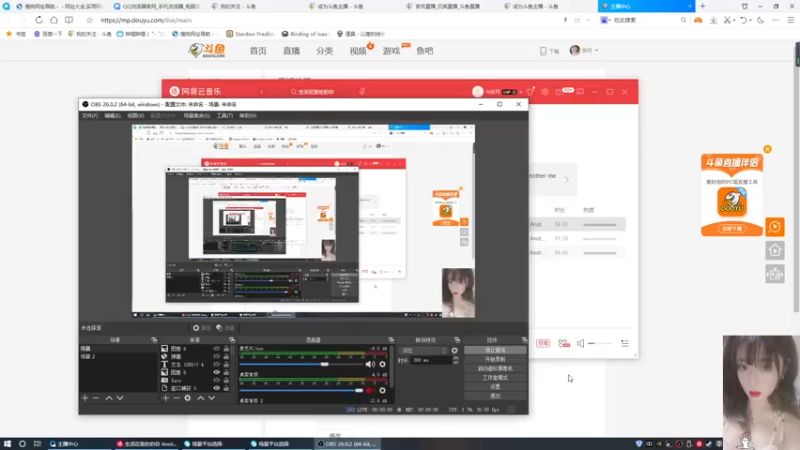Open source properties gear in sources toolbar

pyautogui.click(x=188, y=398)
